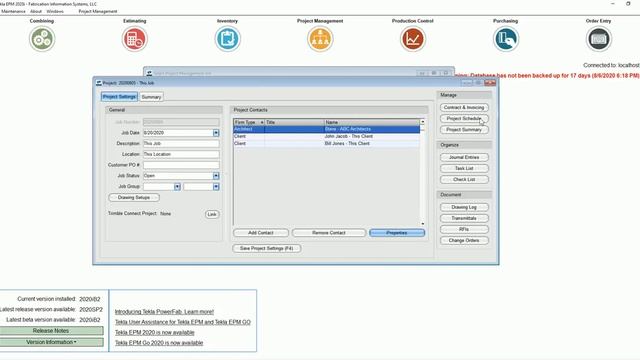Restore the main application window
The width and height of the screenshot is (640, 360).
pos(628,4)
